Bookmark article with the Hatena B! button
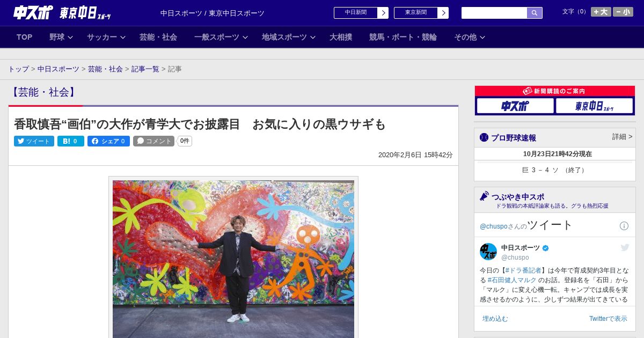 coord(71,141)
